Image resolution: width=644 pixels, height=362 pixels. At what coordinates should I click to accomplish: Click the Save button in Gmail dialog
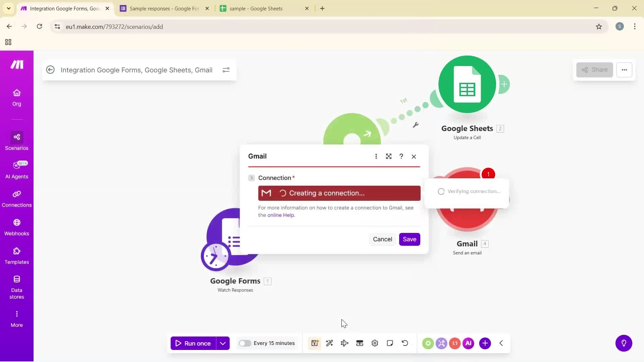[x=410, y=239]
